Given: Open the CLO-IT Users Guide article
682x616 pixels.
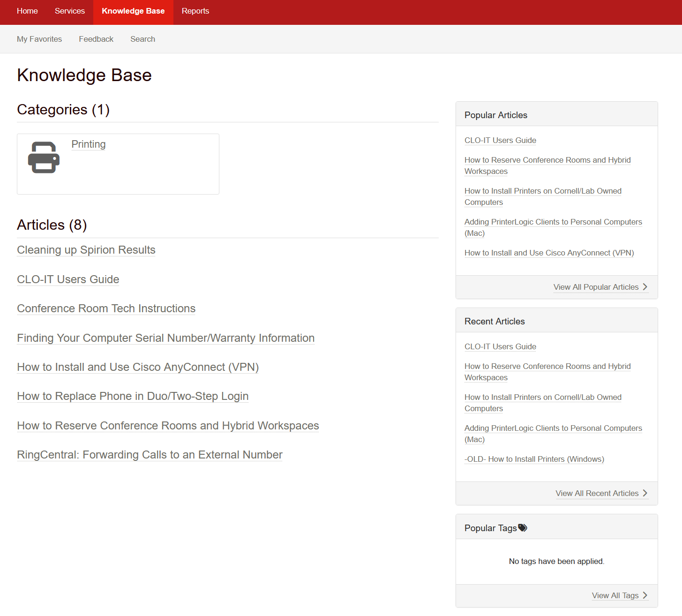Looking at the screenshot, I should tap(68, 279).
